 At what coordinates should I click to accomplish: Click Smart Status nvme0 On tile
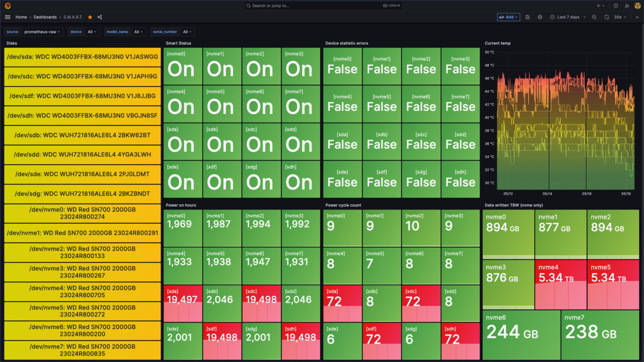point(183,66)
